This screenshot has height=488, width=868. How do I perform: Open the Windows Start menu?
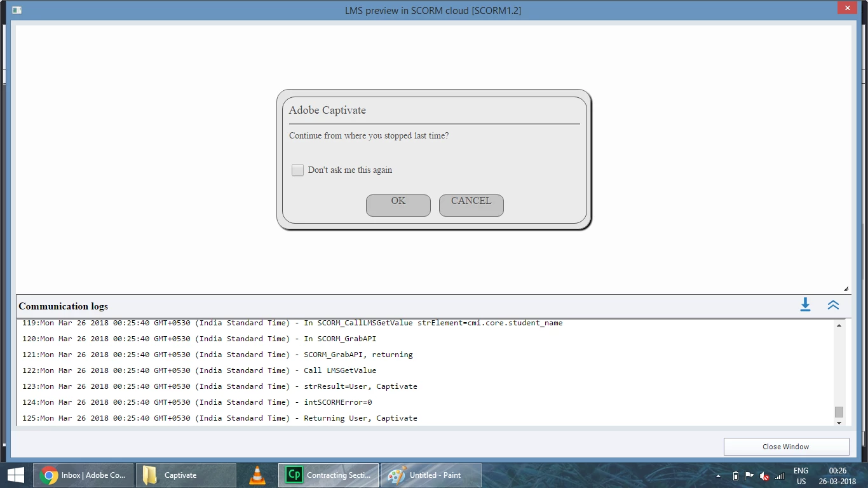click(15, 475)
